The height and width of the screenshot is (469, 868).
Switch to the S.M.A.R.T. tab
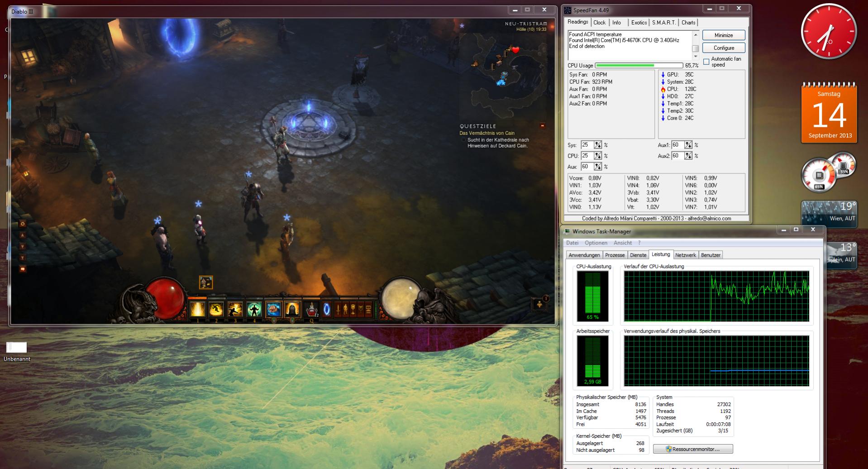(664, 23)
